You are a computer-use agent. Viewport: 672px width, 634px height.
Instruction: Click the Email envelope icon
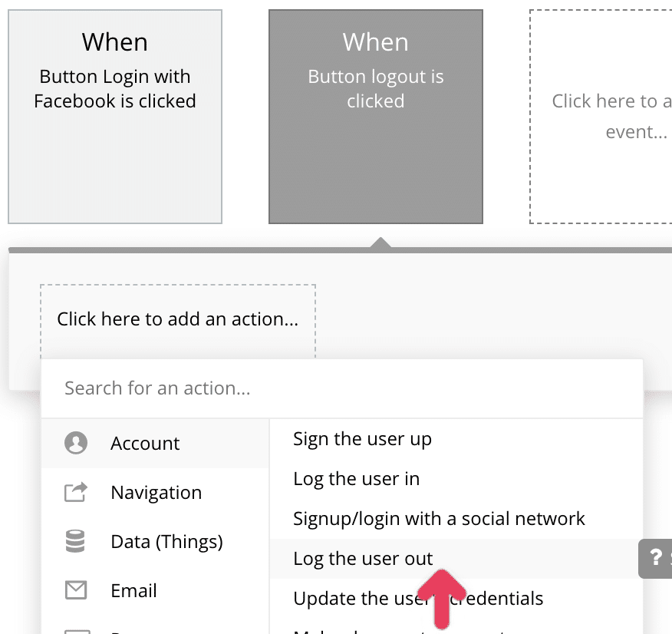(76, 590)
